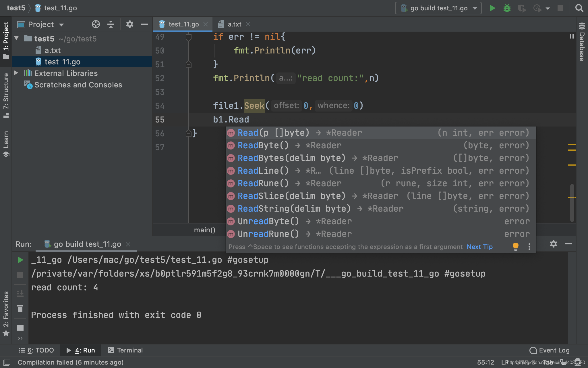The width and height of the screenshot is (588, 368).
Task: Open the 6: TODO tool window
Action: [x=36, y=350]
